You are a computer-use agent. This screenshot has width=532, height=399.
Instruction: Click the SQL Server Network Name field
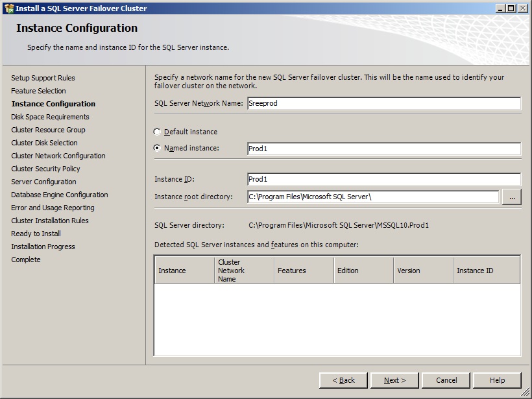pyautogui.click(x=383, y=103)
